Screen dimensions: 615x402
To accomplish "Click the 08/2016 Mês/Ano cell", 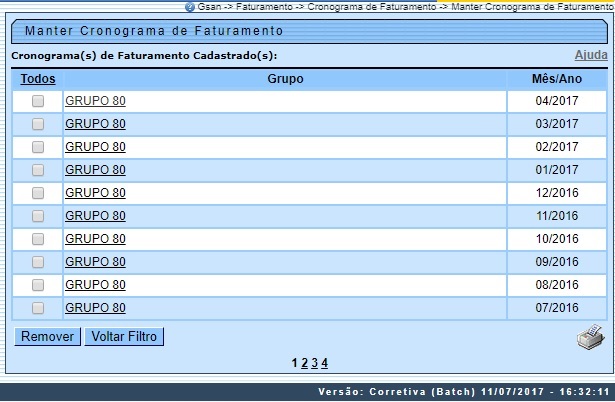I will click(x=557, y=285).
